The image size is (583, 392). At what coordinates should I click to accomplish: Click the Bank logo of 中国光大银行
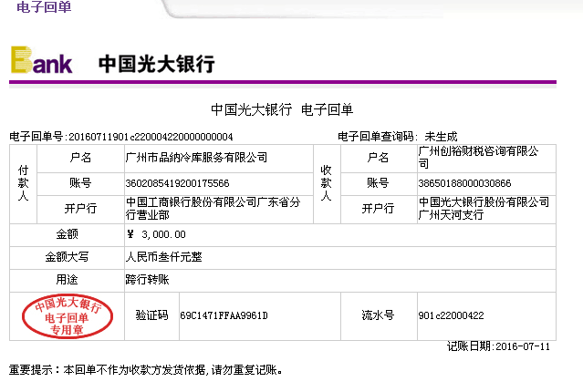point(41,60)
